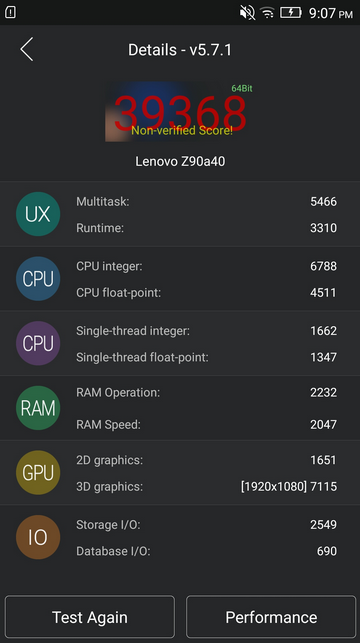This screenshot has height=643, width=360.
Task: Tap the notification alert icon in status bar
Action: 10,12
